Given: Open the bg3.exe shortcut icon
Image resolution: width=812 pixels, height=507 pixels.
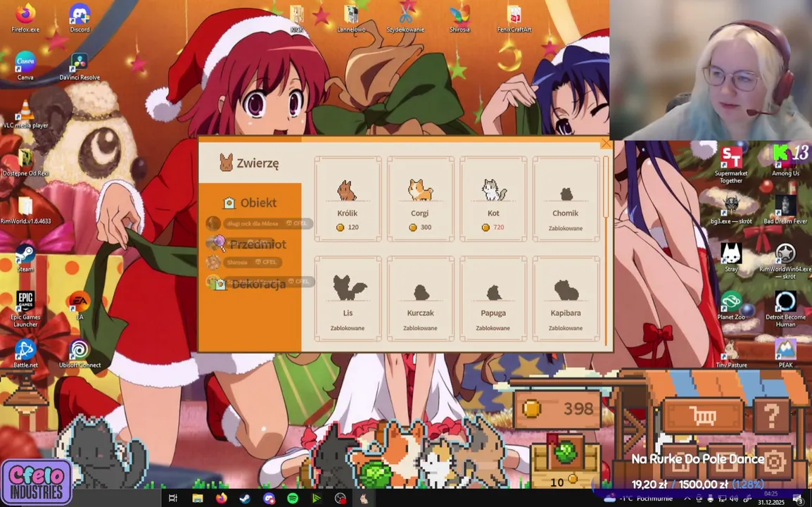Looking at the screenshot, I should (x=730, y=209).
